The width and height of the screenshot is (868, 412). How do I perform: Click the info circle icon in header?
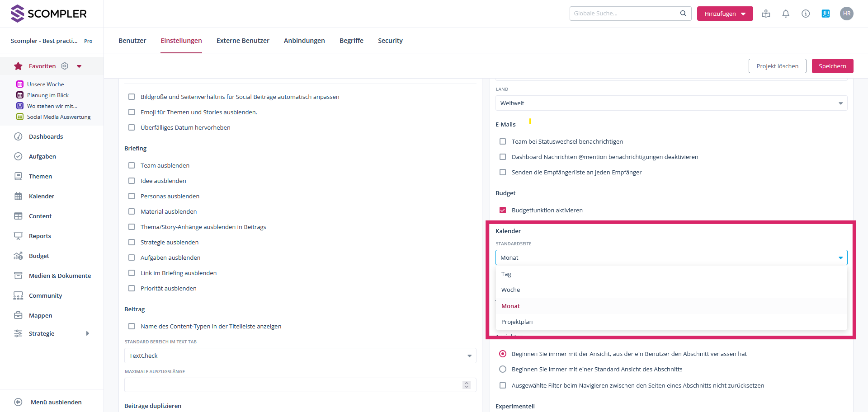[806, 14]
